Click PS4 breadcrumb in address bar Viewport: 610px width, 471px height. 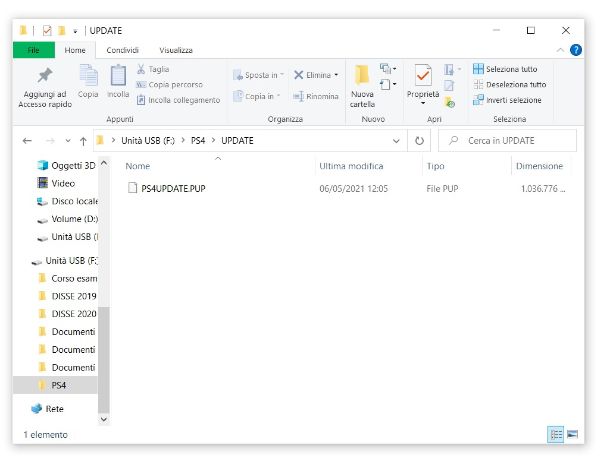pos(198,141)
